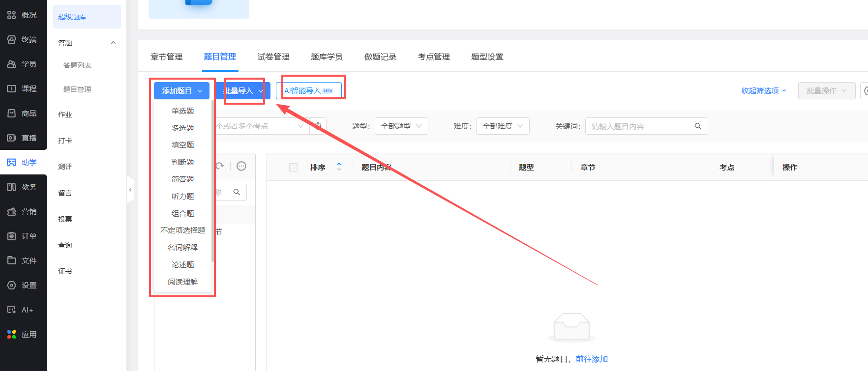Image resolution: width=868 pixels, height=371 pixels.
Task: Open the 教务 sidebar icon
Action: (x=12, y=187)
